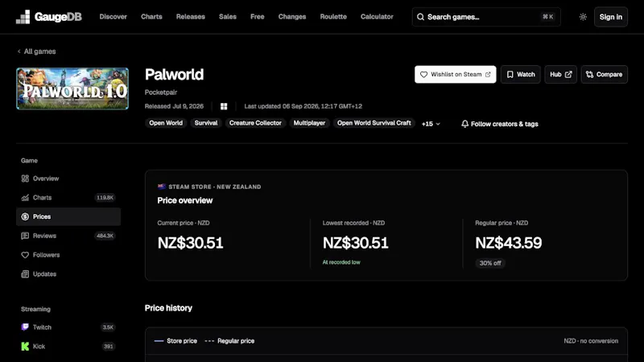Open the Charts nav item in top bar

pos(151,17)
